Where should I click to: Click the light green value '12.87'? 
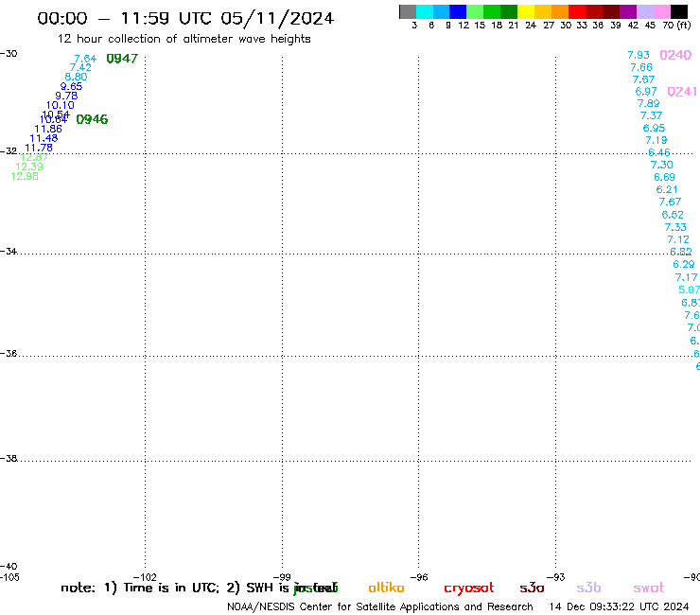pos(34,157)
